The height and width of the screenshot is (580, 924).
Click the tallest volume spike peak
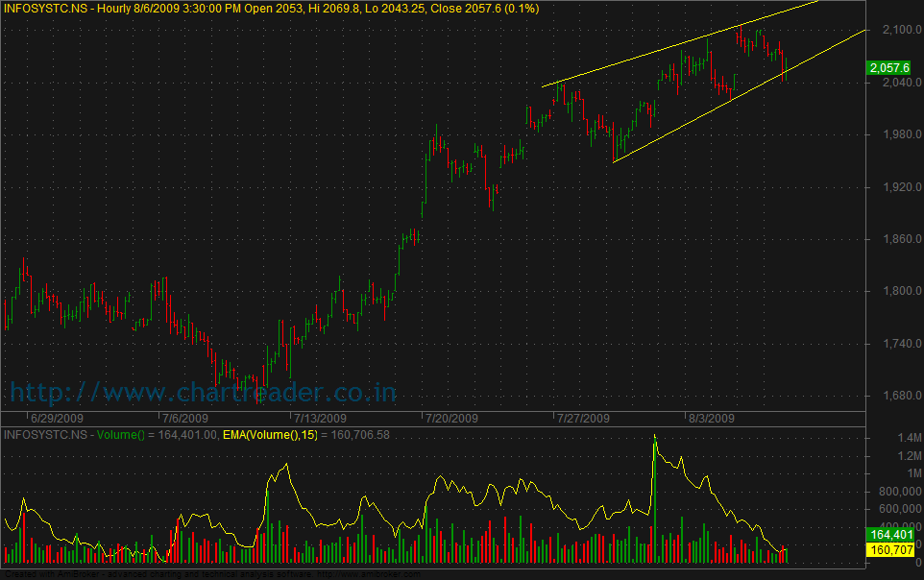tap(654, 438)
